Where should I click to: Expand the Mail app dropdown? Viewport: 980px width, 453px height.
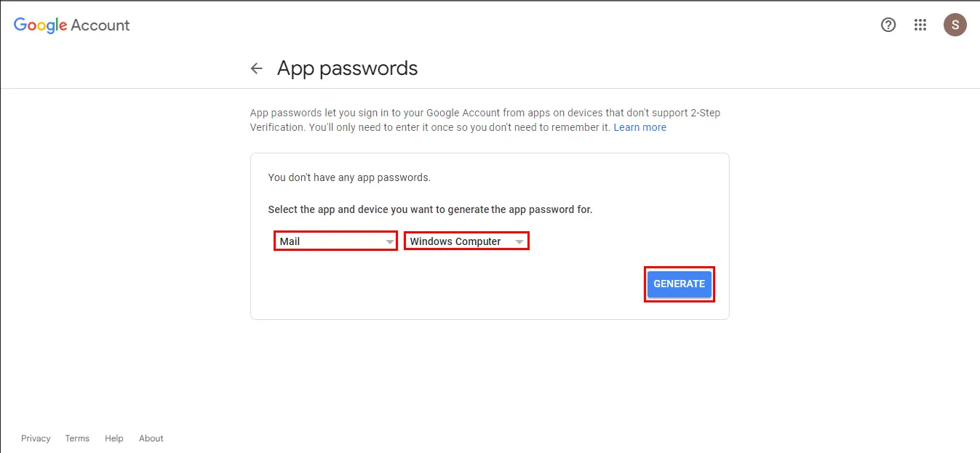(333, 241)
